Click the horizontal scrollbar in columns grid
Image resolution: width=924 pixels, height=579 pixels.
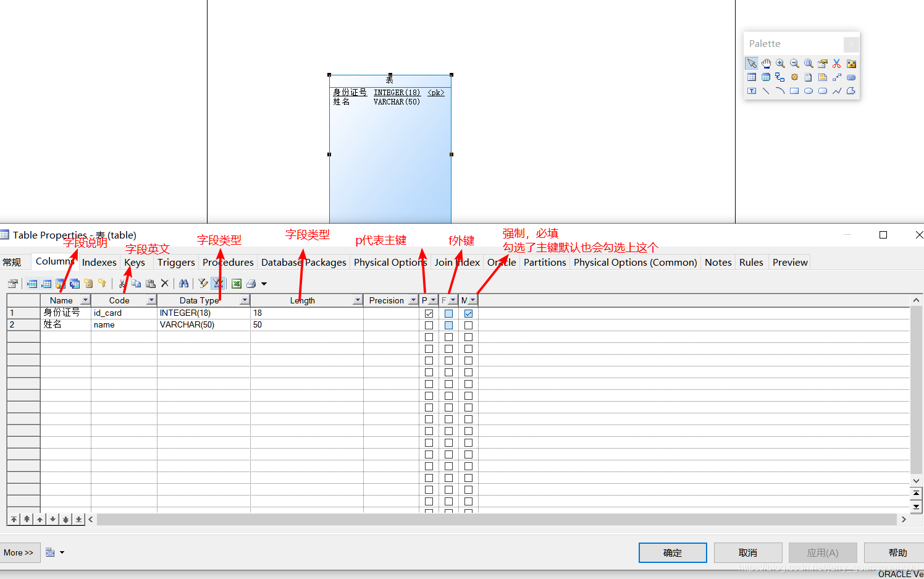tap(497, 519)
